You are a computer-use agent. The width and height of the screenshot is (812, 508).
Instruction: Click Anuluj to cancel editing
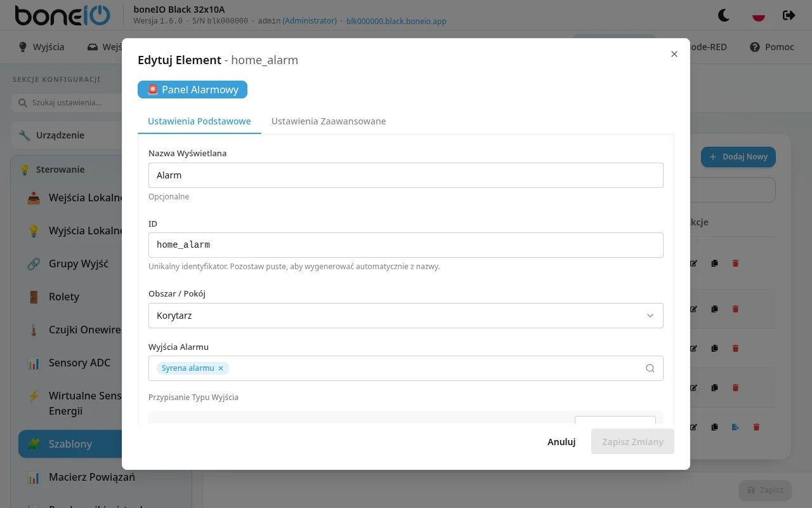tap(561, 441)
